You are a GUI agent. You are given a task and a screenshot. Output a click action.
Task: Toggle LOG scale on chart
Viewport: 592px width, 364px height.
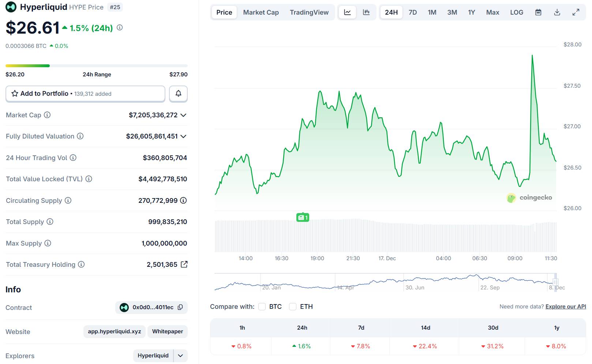pos(516,12)
